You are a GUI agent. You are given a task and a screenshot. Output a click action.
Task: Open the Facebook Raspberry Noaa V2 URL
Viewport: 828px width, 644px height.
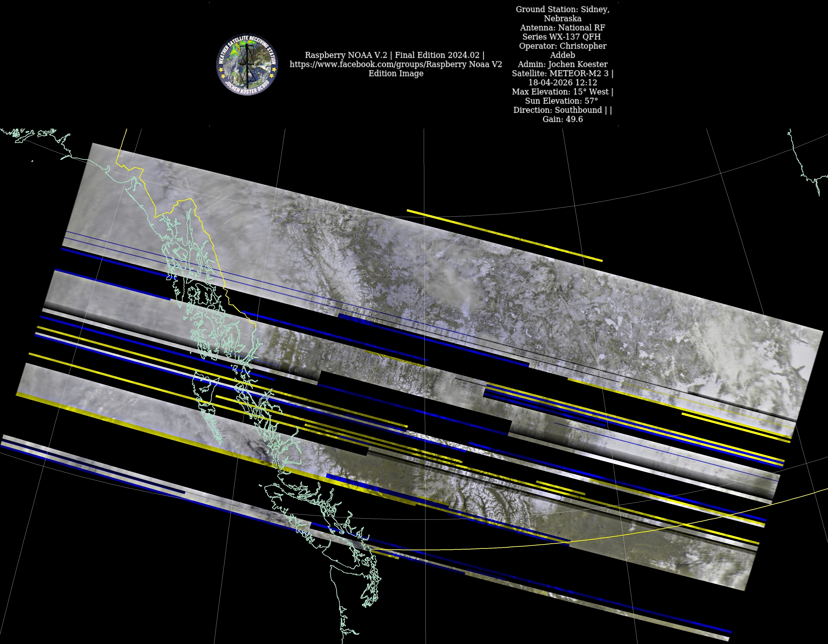click(395, 64)
